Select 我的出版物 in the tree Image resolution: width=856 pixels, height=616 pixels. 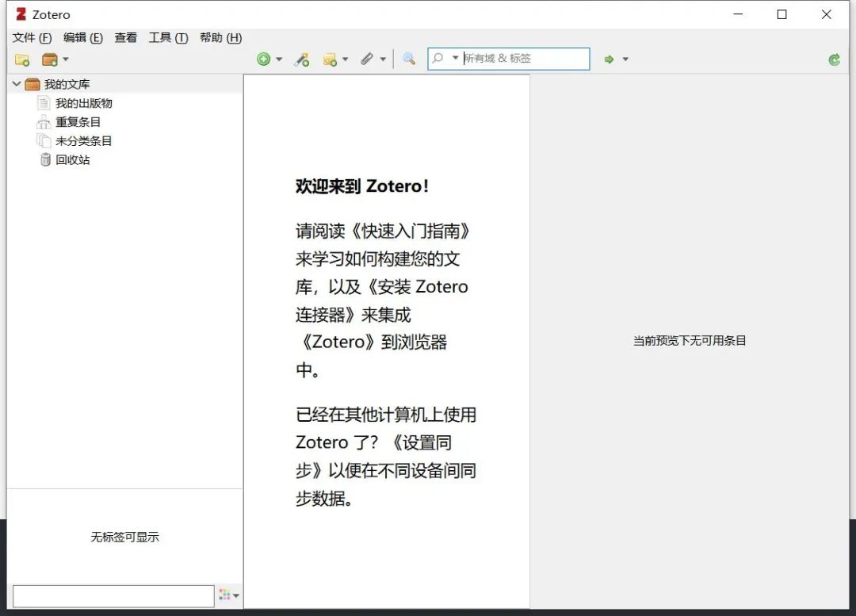(x=83, y=103)
